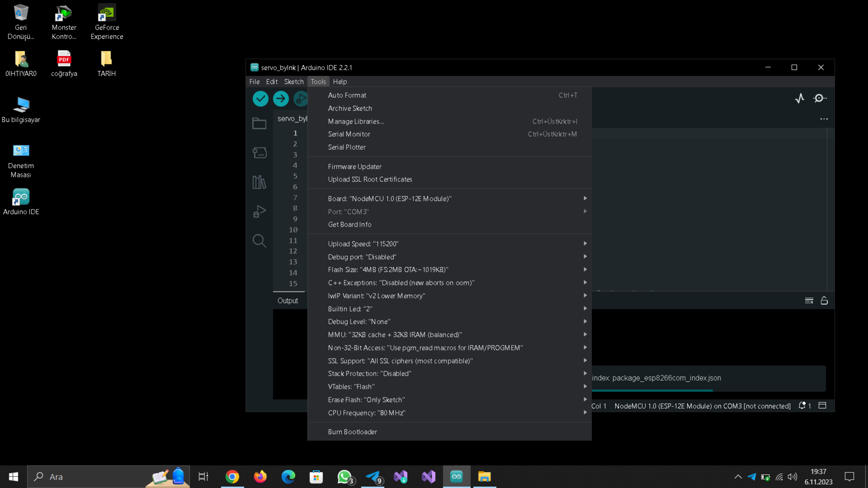Open the Serial Monitor toolbar icon
The height and width of the screenshot is (488, 868).
(820, 98)
